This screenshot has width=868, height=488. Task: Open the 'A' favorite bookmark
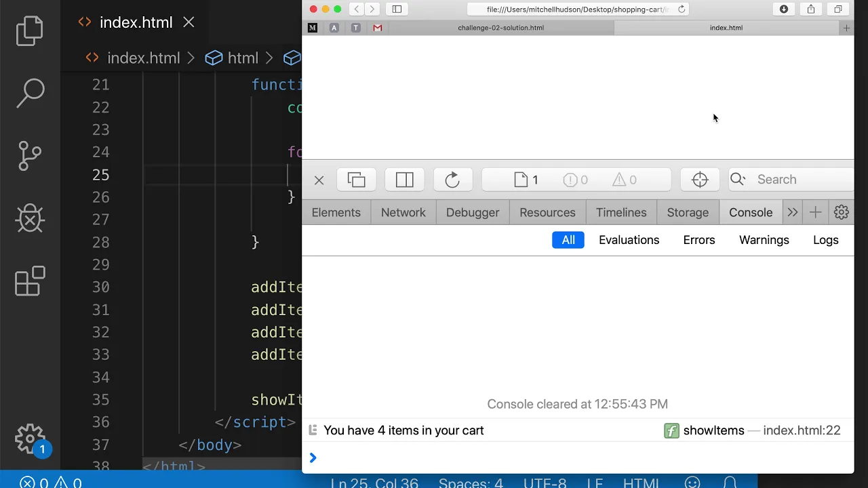tap(334, 28)
